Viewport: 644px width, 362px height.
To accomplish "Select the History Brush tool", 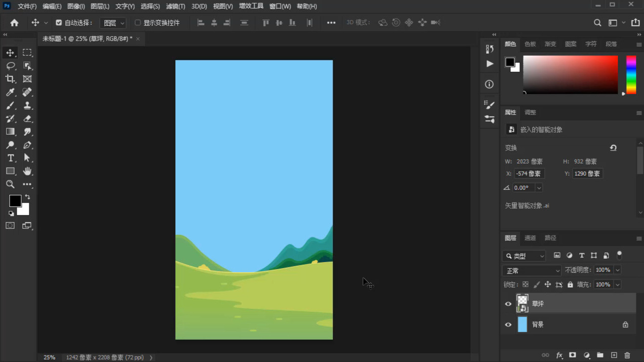I will pyautogui.click(x=10, y=118).
